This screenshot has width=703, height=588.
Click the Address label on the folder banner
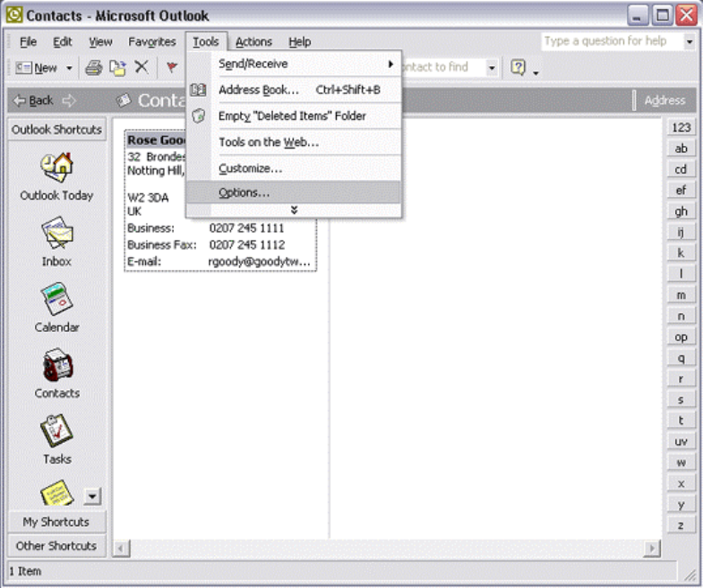[x=664, y=100]
